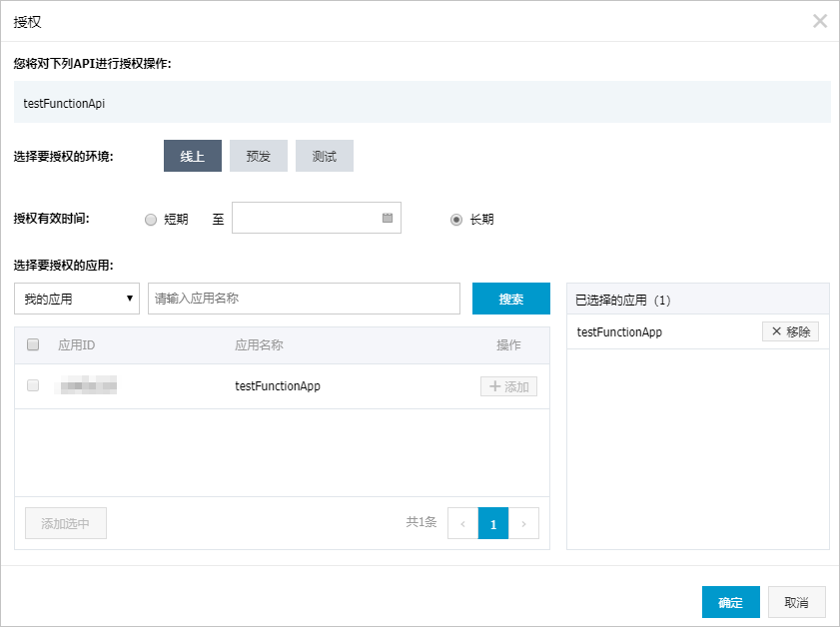Click the 移除 button for testFunctionApp
This screenshot has height=627, width=840.
click(x=790, y=331)
